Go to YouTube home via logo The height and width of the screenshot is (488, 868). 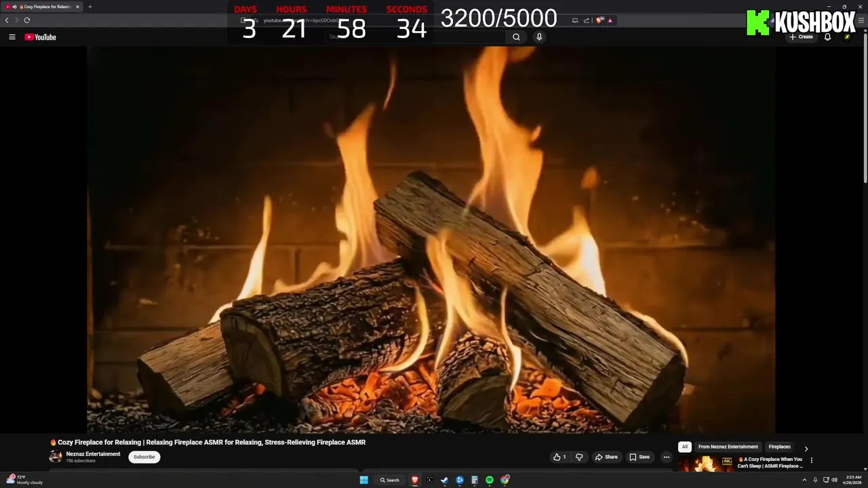(40, 37)
